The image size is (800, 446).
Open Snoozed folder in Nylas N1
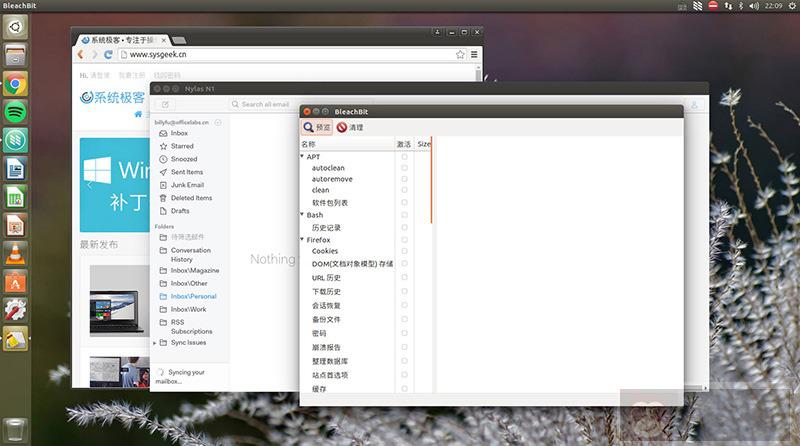184,159
